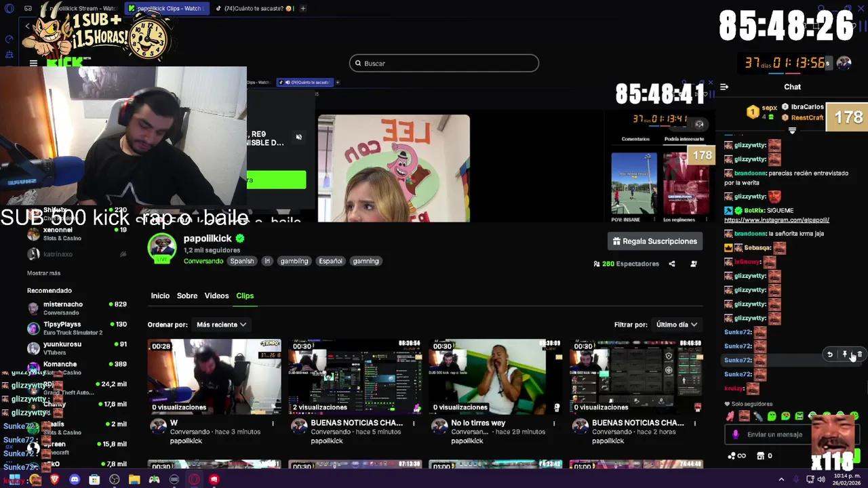This screenshot has width=868, height=488.
Task: Focus the Buscar search field
Action: coord(444,63)
